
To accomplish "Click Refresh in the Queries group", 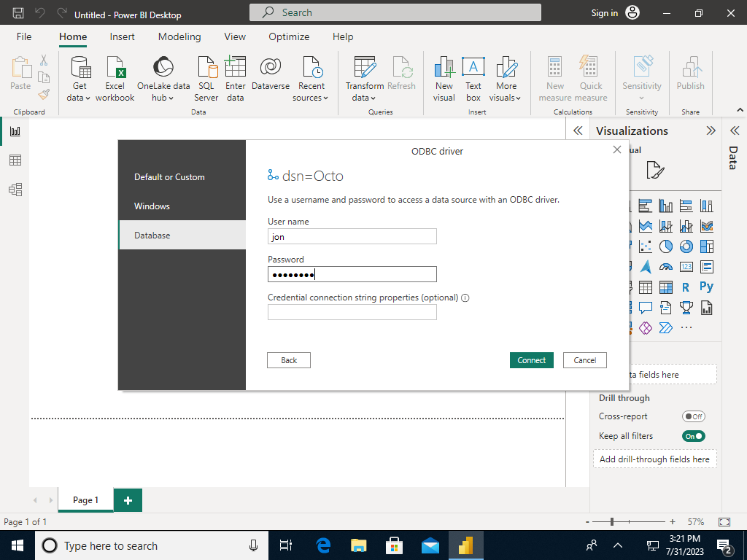I will (x=402, y=78).
